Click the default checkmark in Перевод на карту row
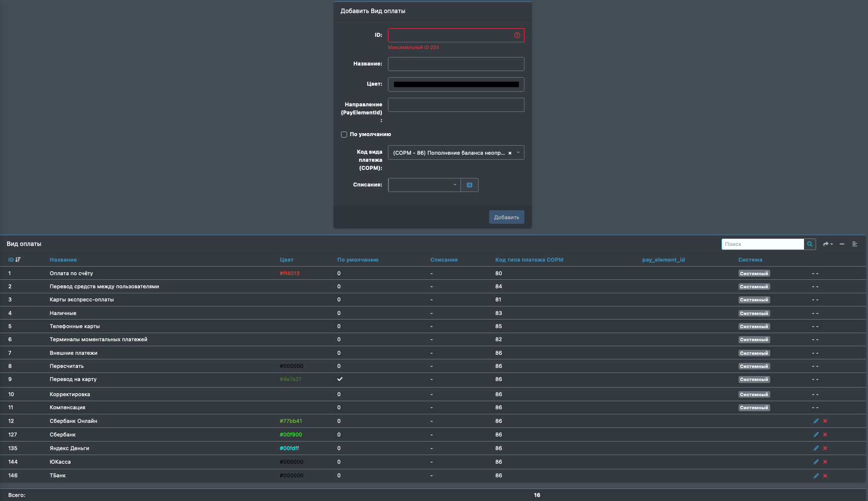This screenshot has width=868, height=501. coord(340,379)
